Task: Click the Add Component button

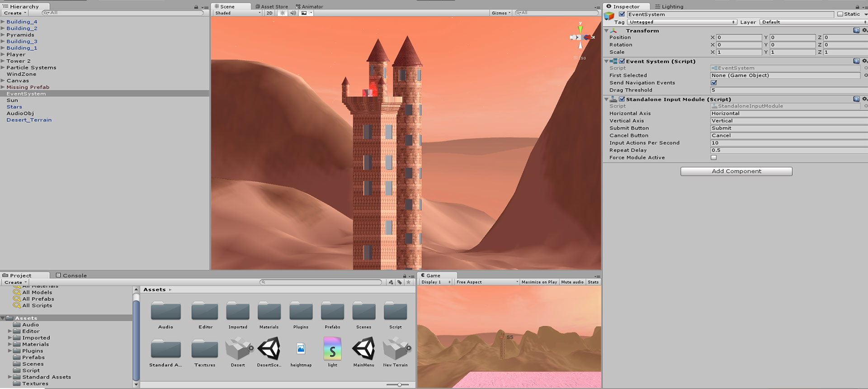Action: pyautogui.click(x=736, y=171)
